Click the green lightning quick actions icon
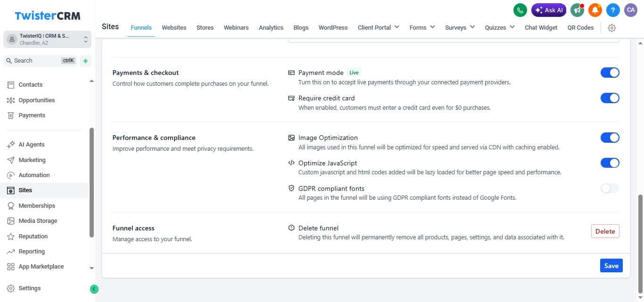The image size is (644, 302). (x=85, y=61)
